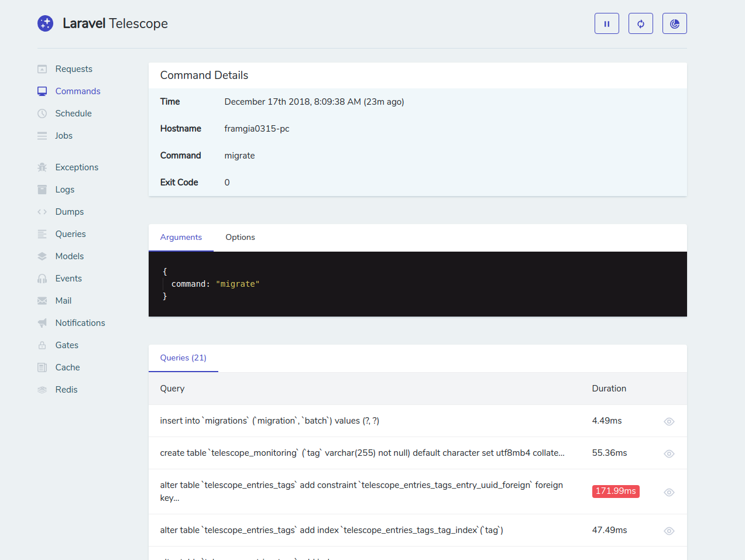Go to the Logs page
Image resolution: width=745 pixels, height=560 pixels.
pyautogui.click(x=64, y=190)
